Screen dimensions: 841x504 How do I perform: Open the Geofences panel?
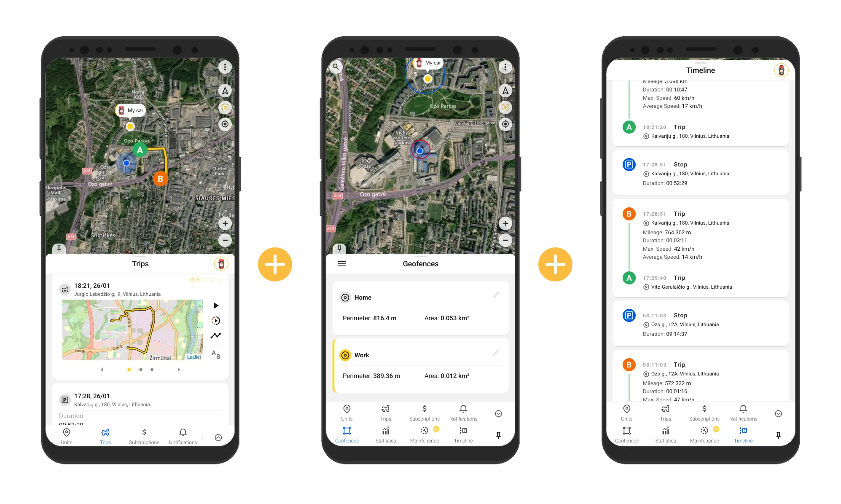point(346,435)
